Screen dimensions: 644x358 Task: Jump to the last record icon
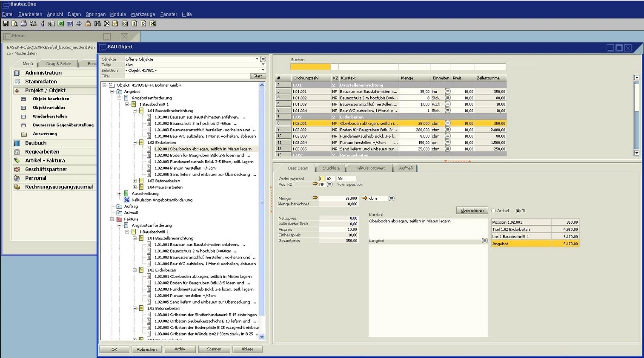point(153,24)
